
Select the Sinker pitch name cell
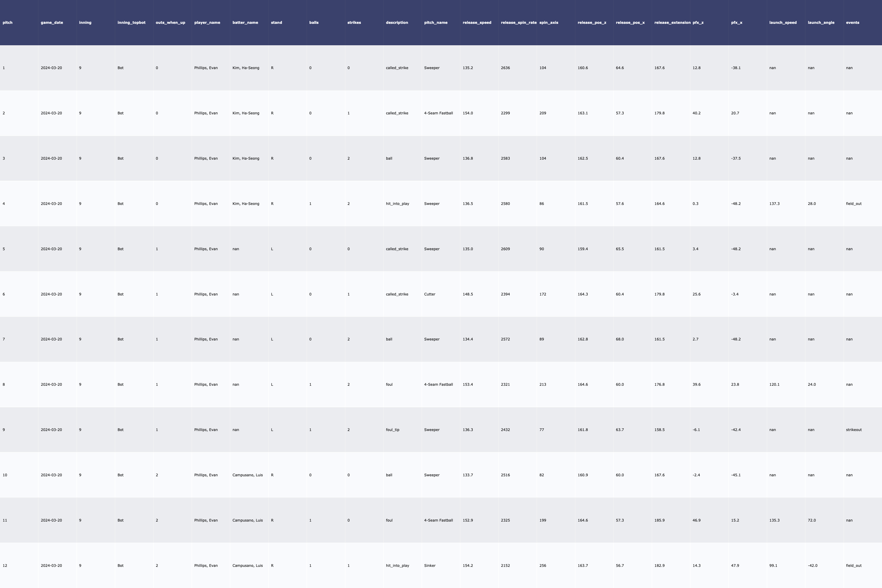(429, 565)
